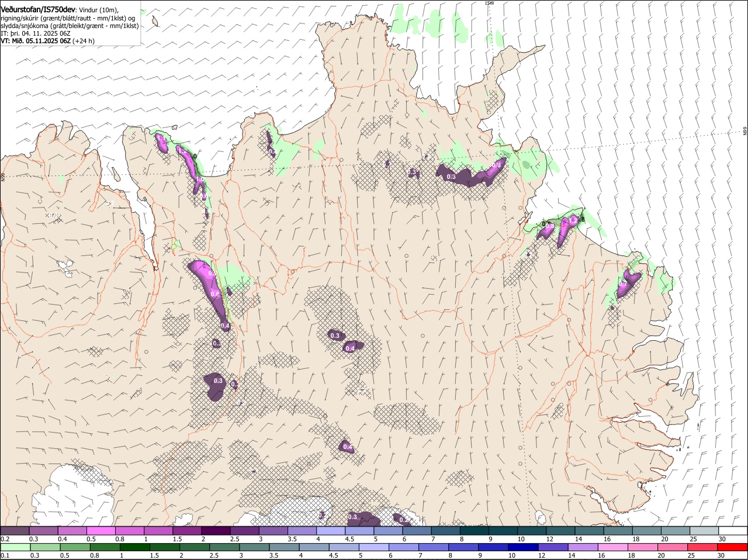
Task: Select the 0.3 swatch in the upper snow scale
Action: (x=43, y=531)
